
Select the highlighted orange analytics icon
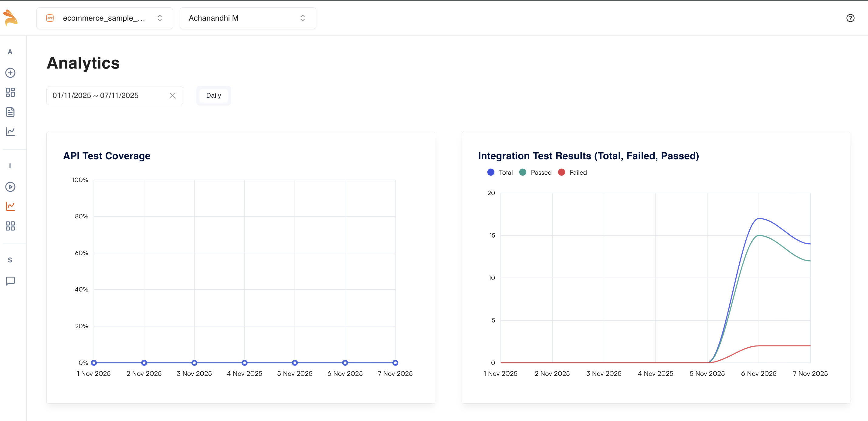coord(10,206)
